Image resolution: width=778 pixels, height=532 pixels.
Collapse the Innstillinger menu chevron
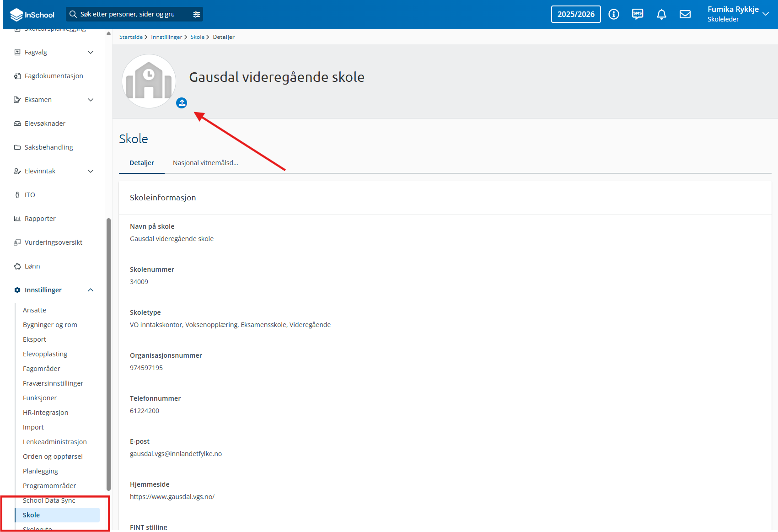point(91,290)
